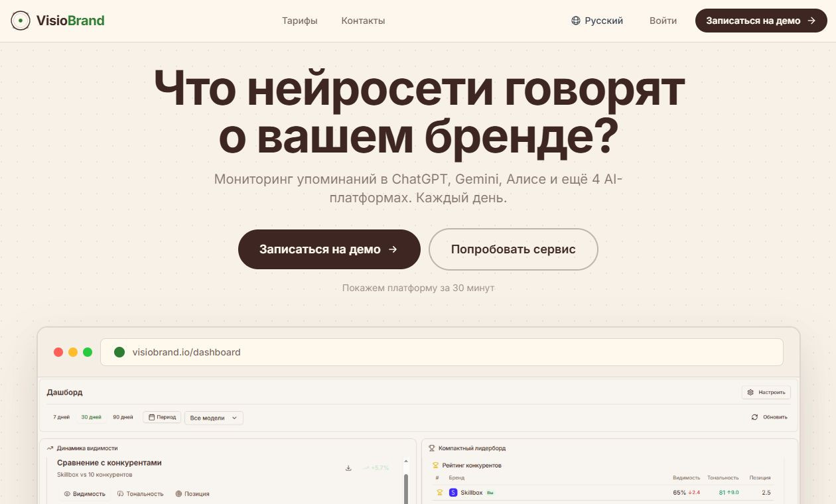Click the Сравнение с конкурентами heading
Image resolution: width=836 pixels, height=504 pixels.
coord(109,463)
